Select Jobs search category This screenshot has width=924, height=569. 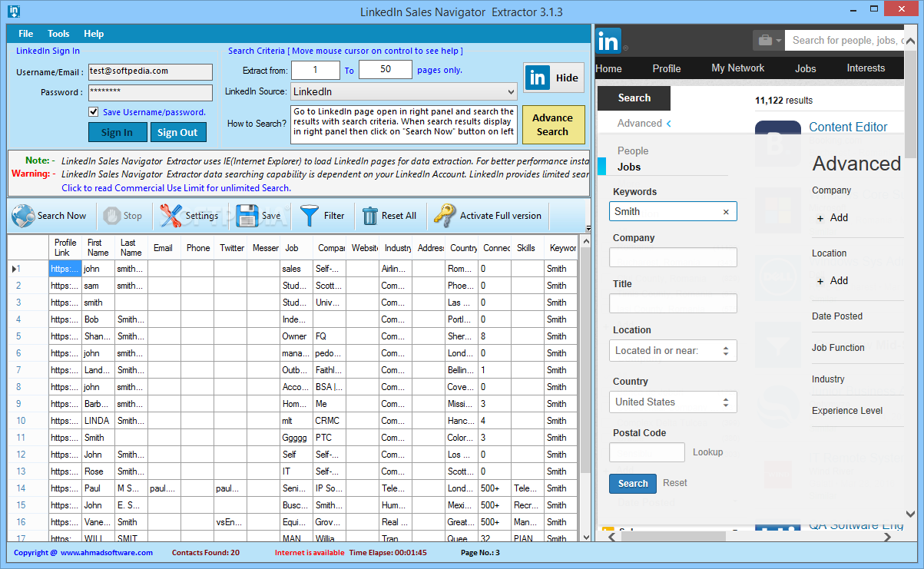pyautogui.click(x=629, y=167)
